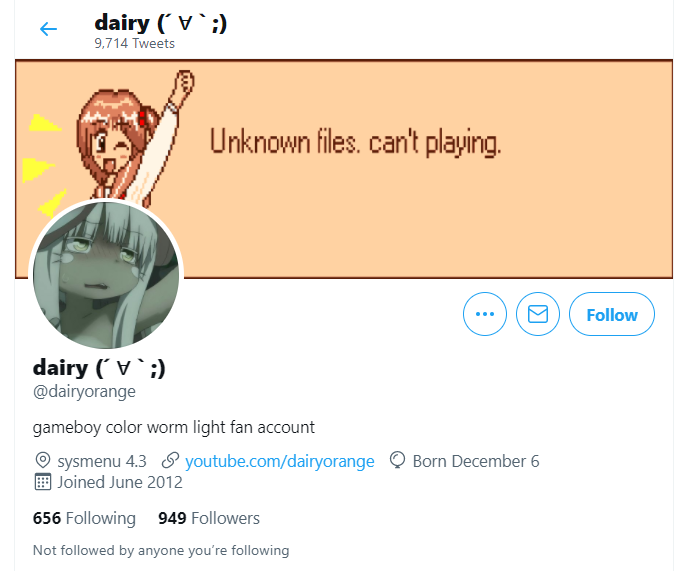Send a message via the envelope icon
Image resolution: width=690 pixels, height=571 pixels.
point(538,314)
